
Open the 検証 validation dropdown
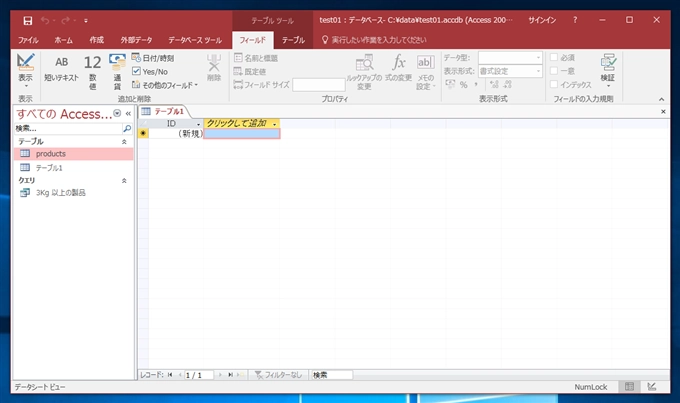608,71
